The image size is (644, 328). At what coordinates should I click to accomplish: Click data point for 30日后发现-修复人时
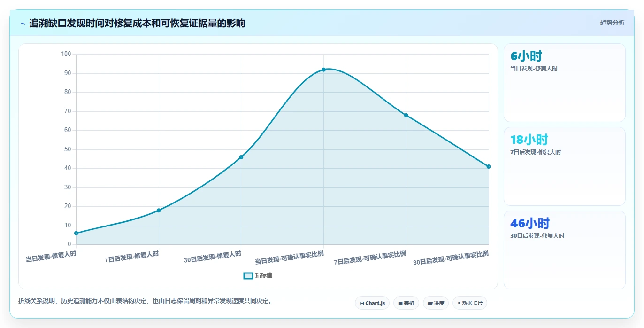[241, 157]
